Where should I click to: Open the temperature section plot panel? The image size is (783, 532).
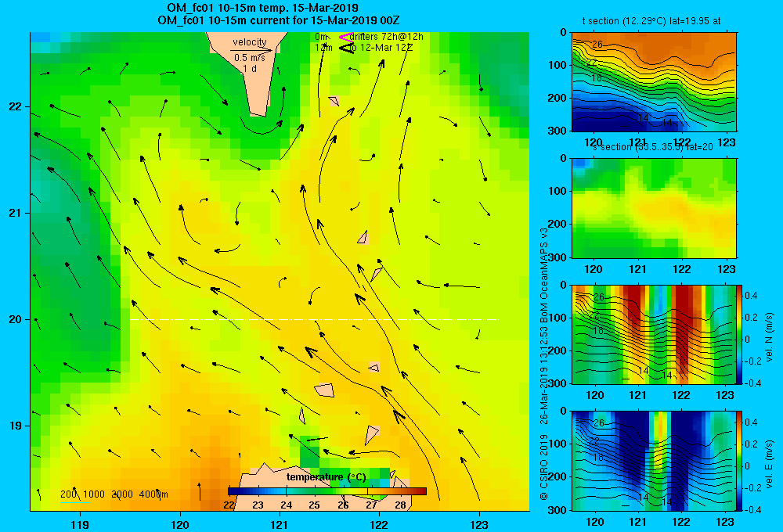[x=654, y=82]
